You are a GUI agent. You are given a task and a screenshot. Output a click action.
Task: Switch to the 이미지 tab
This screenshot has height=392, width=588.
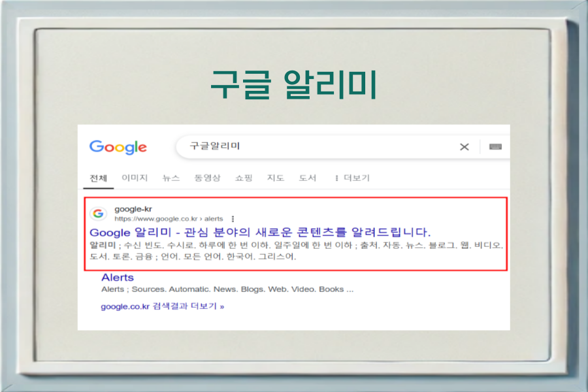(x=135, y=178)
